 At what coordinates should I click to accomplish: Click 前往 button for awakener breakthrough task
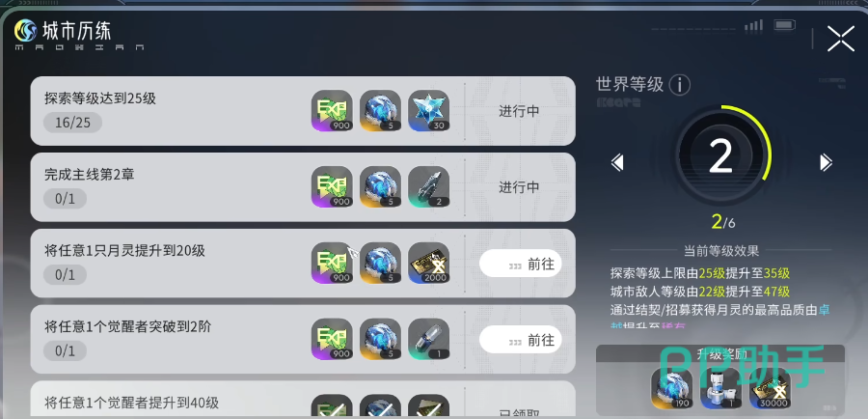(521, 339)
